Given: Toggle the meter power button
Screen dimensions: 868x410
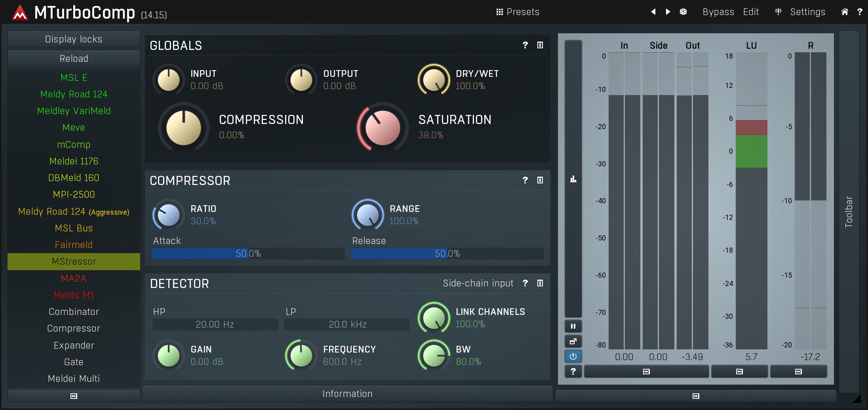Looking at the screenshot, I should 573,356.
